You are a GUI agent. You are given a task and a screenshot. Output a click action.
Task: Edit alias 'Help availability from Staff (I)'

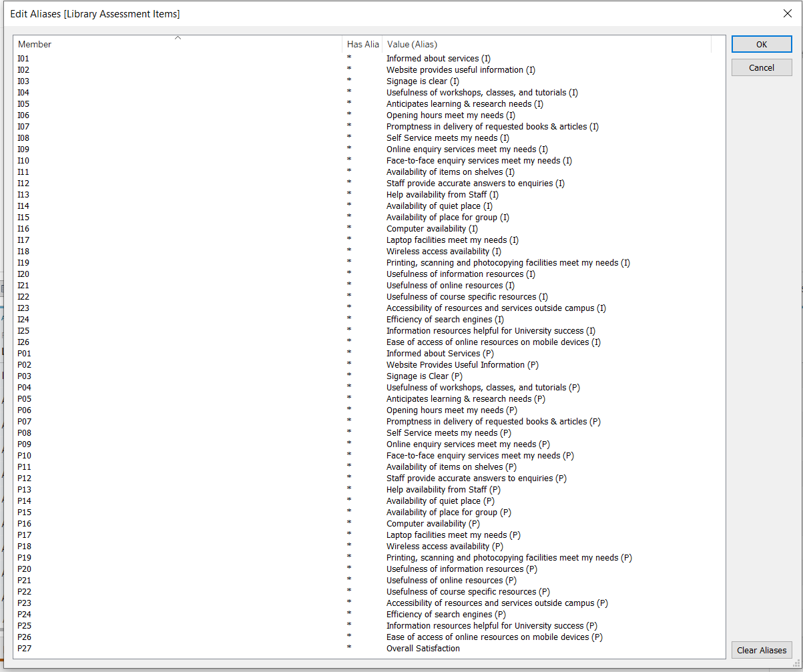click(x=443, y=195)
